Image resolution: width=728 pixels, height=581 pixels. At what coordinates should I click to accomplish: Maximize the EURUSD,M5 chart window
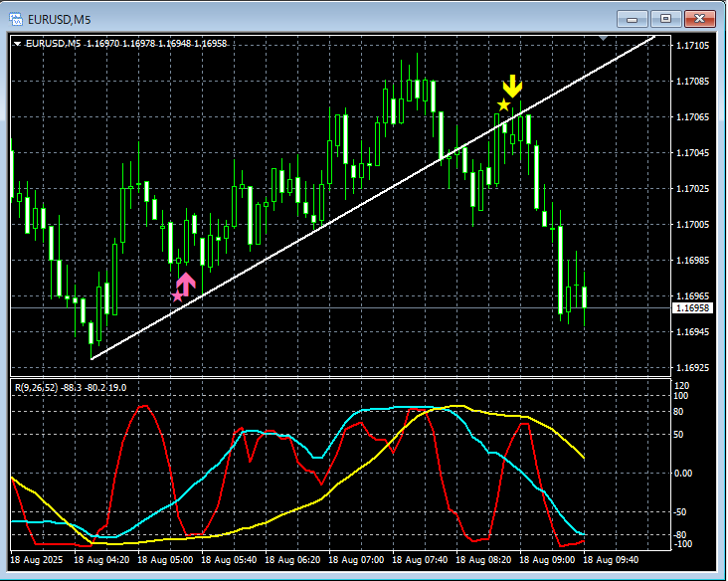click(665, 19)
